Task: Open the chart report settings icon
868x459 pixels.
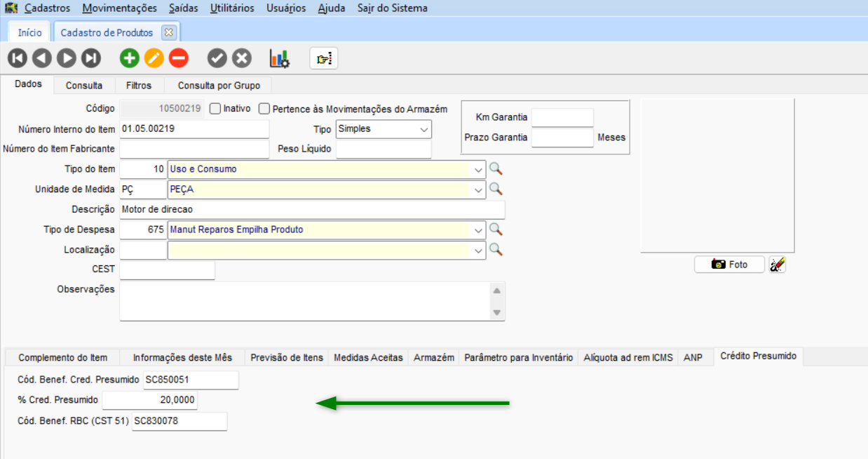Action: coord(280,58)
